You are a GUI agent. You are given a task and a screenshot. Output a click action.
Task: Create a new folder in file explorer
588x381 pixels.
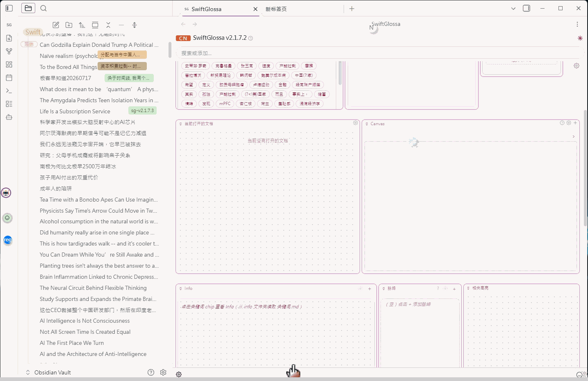point(69,25)
